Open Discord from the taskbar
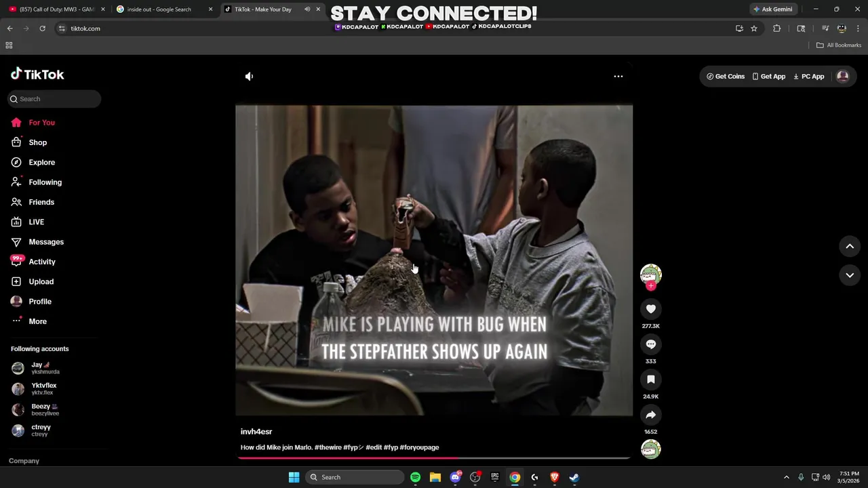 (x=456, y=477)
